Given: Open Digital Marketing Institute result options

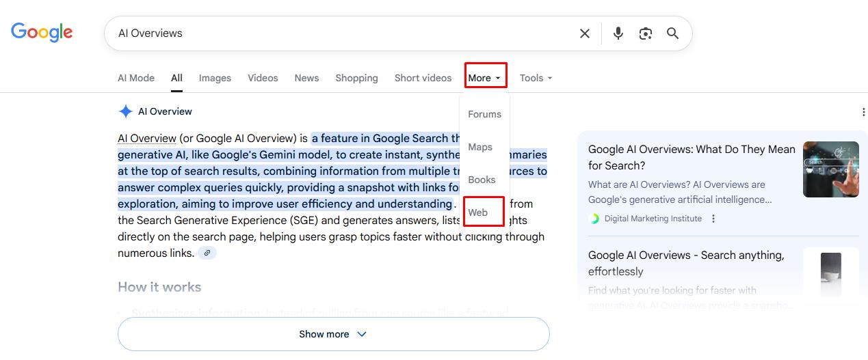Looking at the screenshot, I should [x=713, y=219].
